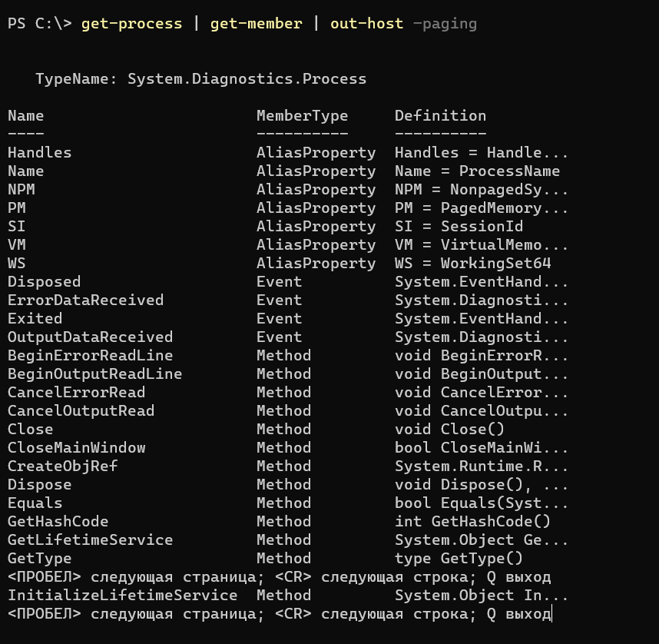
Task: Click the void Close() definition
Action: pyautogui.click(x=449, y=429)
